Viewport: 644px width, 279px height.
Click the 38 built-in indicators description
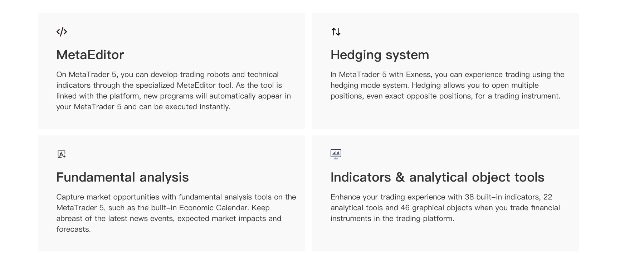445,208
